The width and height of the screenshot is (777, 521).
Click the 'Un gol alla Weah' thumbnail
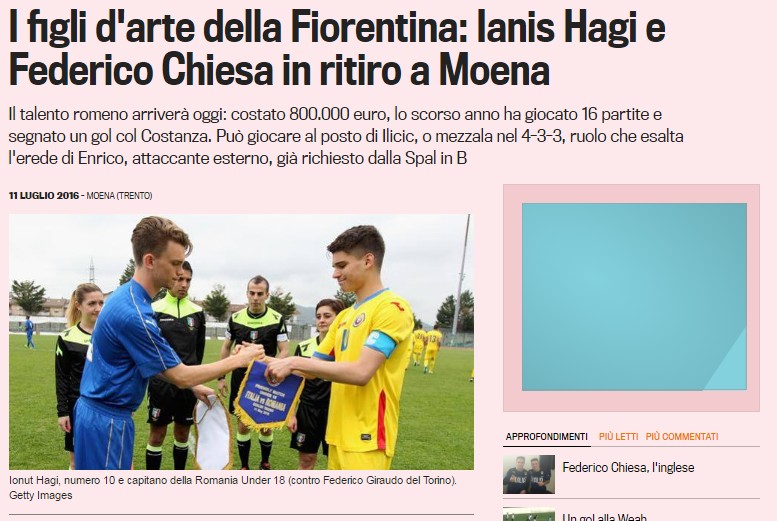click(x=529, y=514)
